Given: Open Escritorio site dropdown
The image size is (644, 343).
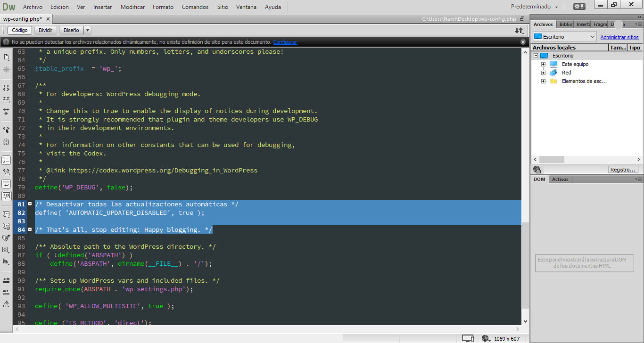Looking at the screenshot, I should [x=565, y=36].
